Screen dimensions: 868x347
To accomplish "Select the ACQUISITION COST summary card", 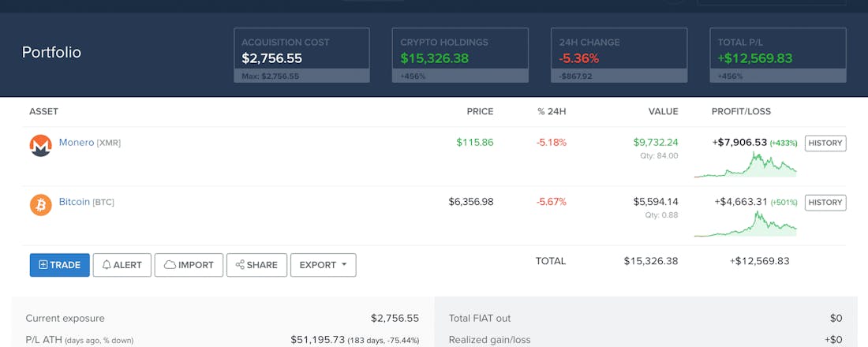I will coord(301,55).
